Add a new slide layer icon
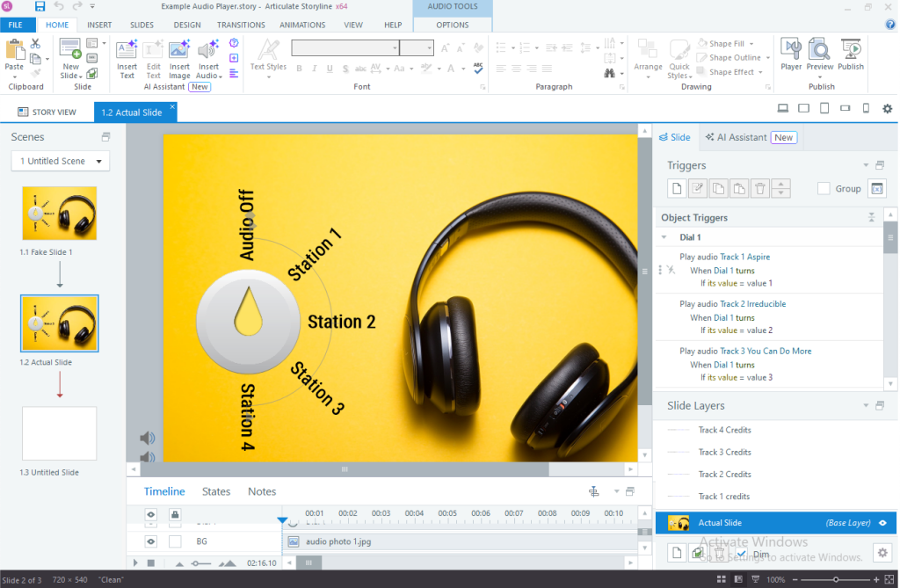The image size is (900, 588). pos(678,552)
